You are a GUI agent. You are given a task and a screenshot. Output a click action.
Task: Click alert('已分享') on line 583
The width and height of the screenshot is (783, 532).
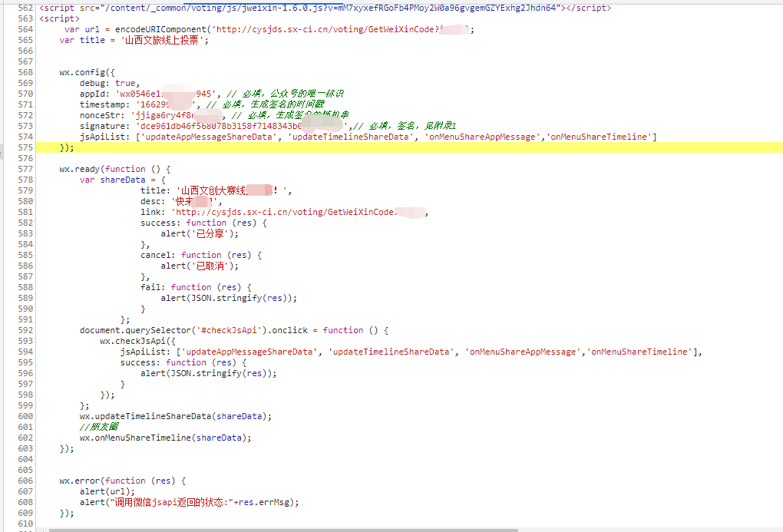click(x=200, y=234)
